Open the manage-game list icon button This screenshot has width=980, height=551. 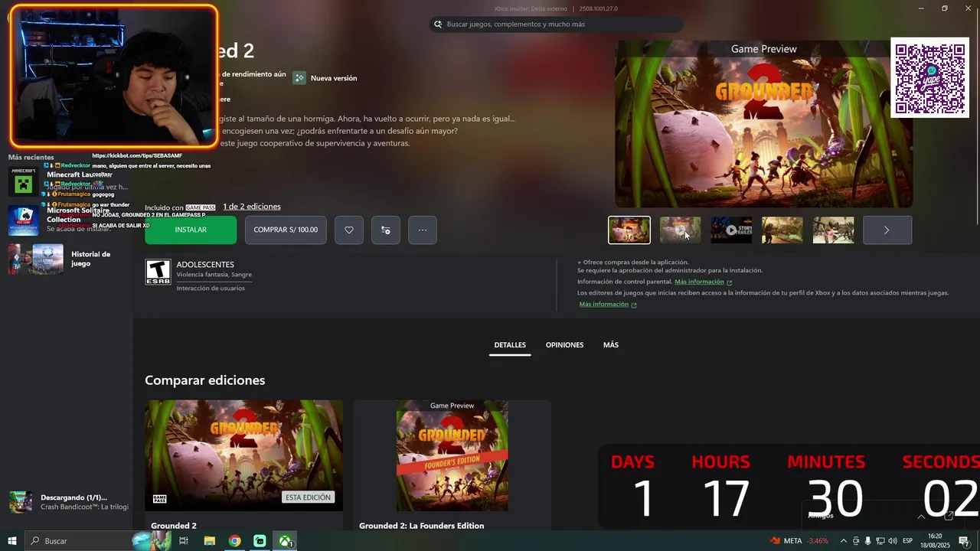[385, 230]
